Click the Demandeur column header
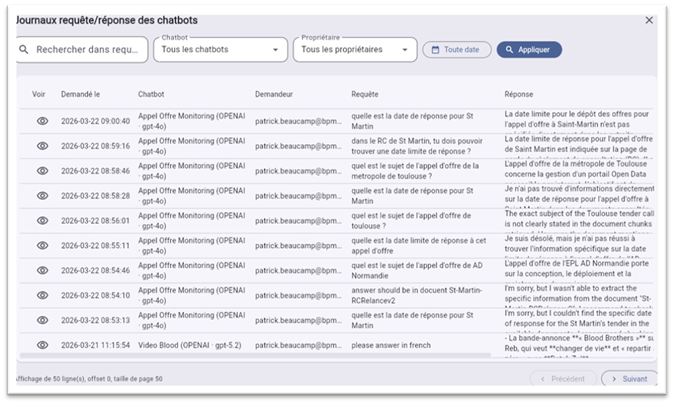 tap(274, 94)
